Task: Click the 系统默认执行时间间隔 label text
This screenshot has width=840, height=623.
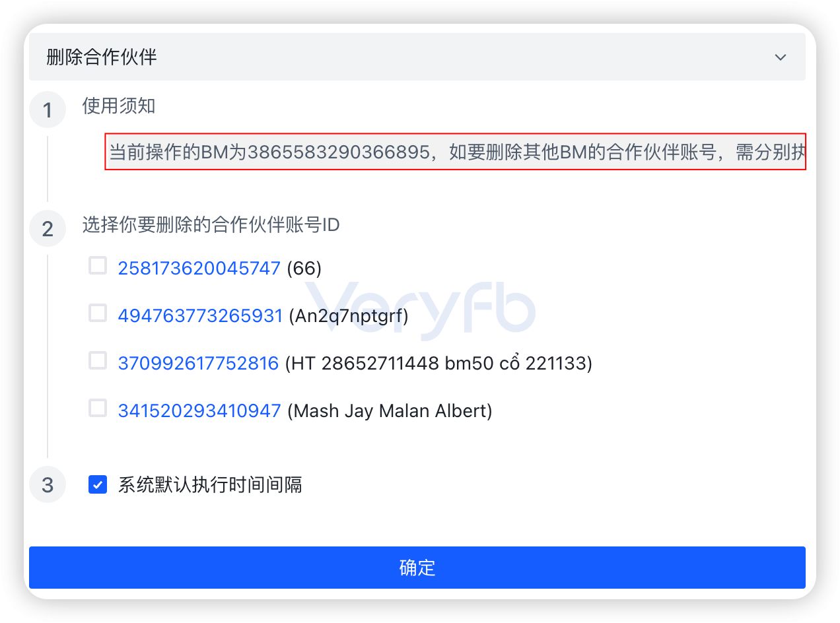Action: coord(210,485)
